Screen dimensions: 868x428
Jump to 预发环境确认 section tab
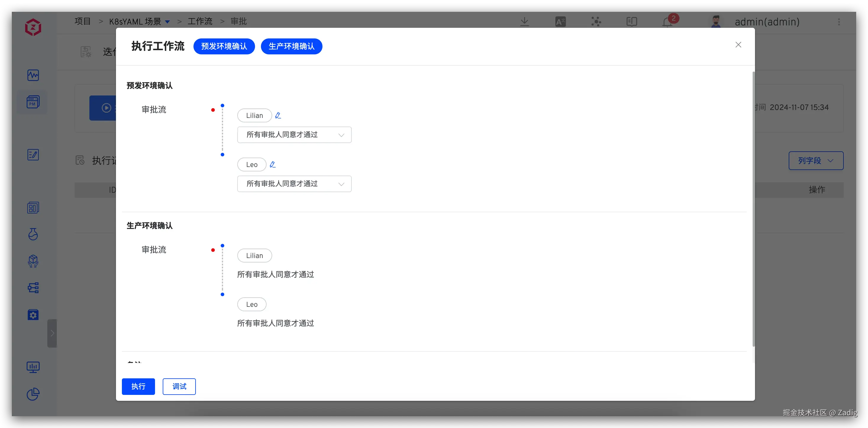pos(224,46)
